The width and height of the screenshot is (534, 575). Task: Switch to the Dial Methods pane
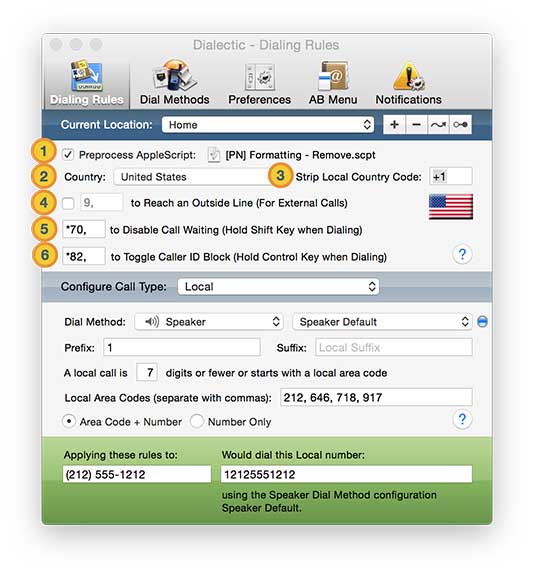(175, 84)
